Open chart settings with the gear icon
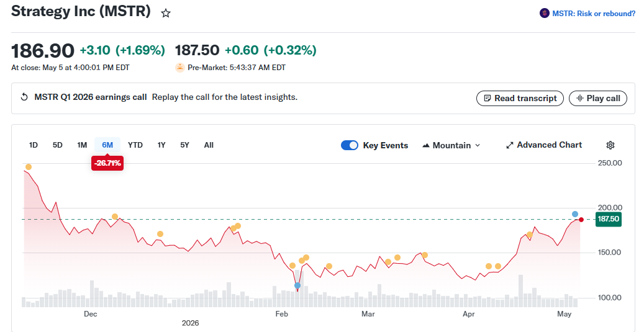This screenshot has height=332, width=644. [610, 145]
